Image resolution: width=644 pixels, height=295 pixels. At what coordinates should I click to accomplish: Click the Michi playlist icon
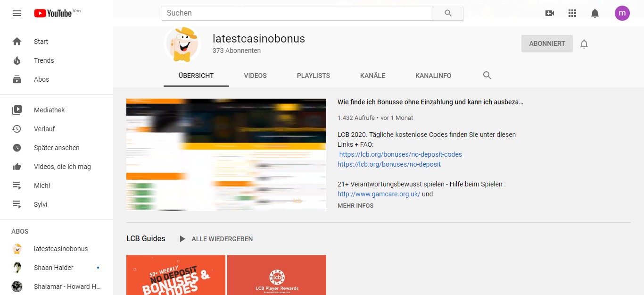pyautogui.click(x=17, y=185)
